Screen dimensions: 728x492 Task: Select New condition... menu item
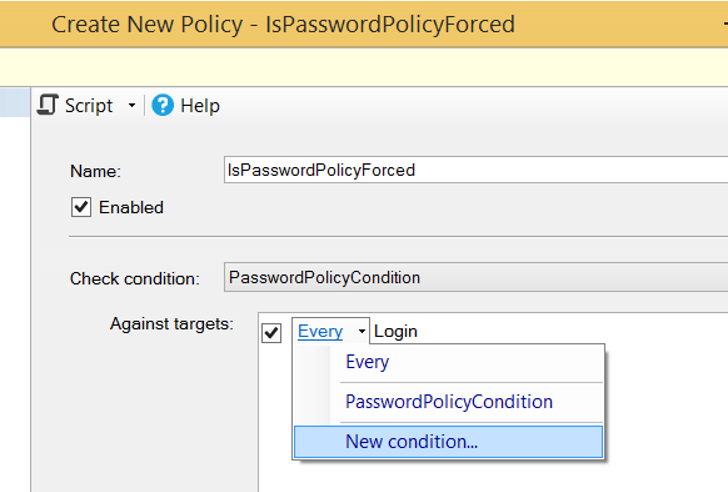point(448,441)
